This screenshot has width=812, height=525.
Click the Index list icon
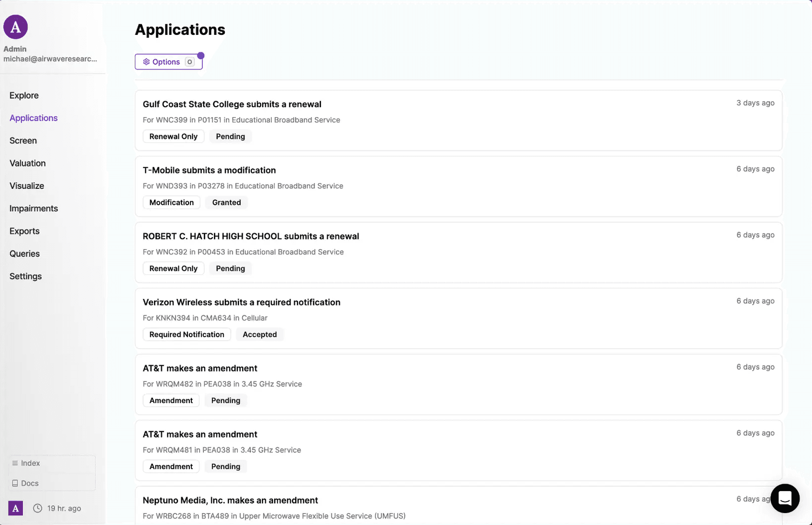[x=15, y=463]
